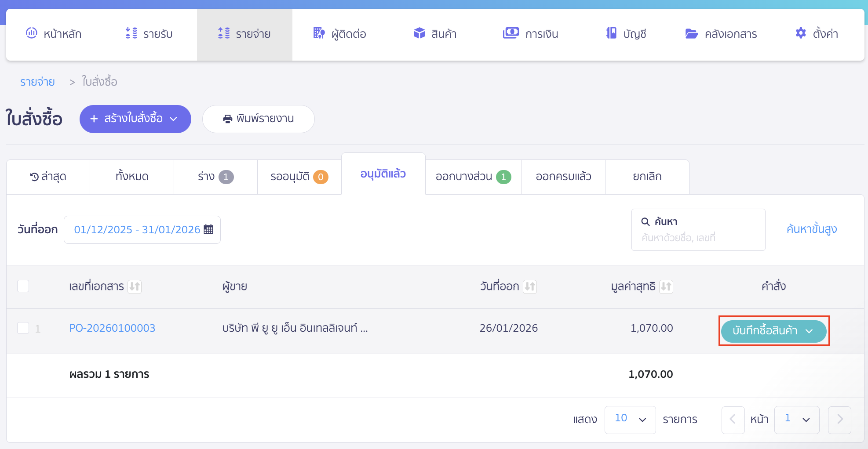Click the บัญชี accounting book icon
The image size is (868, 449).
click(611, 33)
